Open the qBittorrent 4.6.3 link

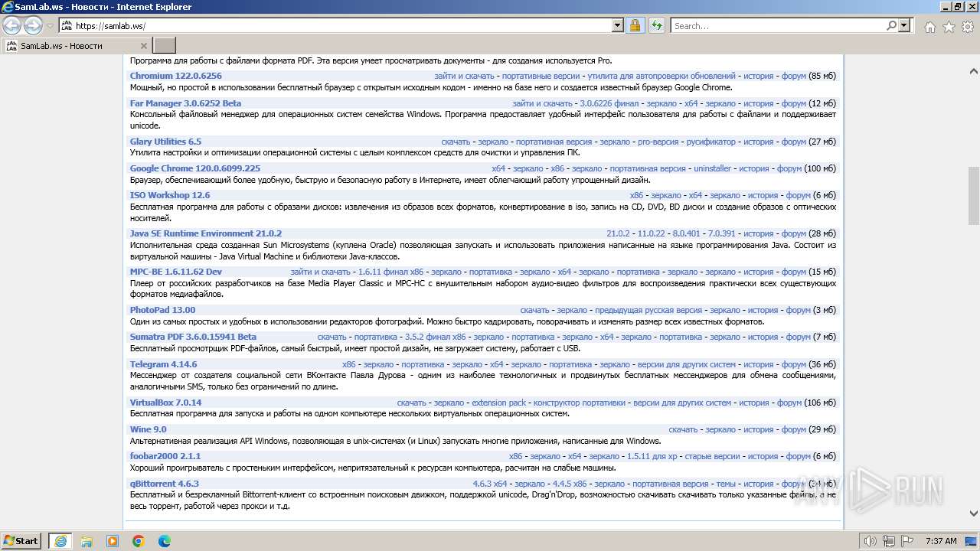tap(164, 484)
